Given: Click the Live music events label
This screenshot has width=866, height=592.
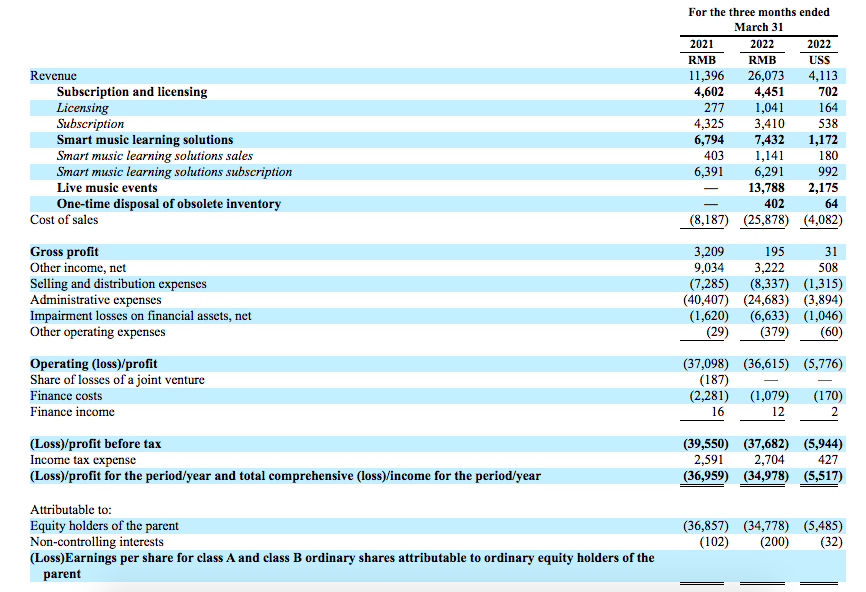Looking at the screenshot, I should (x=107, y=188).
